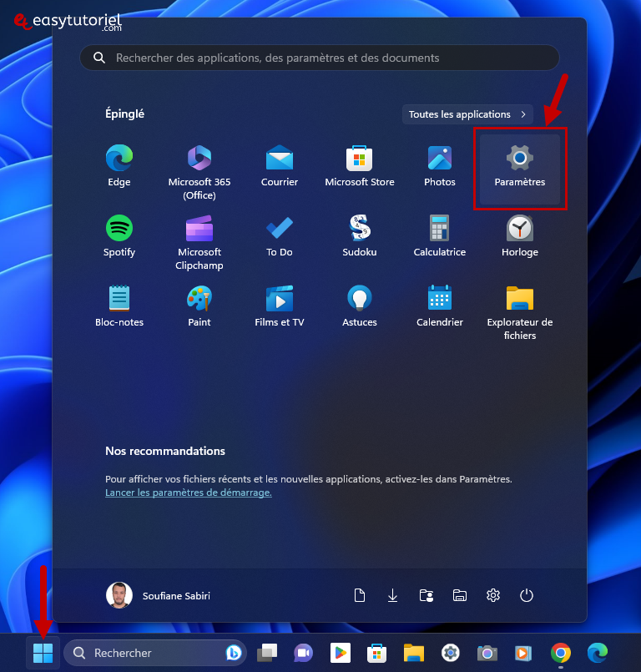The image size is (641, 672).
Task: Open the Soufiane Sabiri user account menu
Action: pyautogui.click(x=159, y=595)
